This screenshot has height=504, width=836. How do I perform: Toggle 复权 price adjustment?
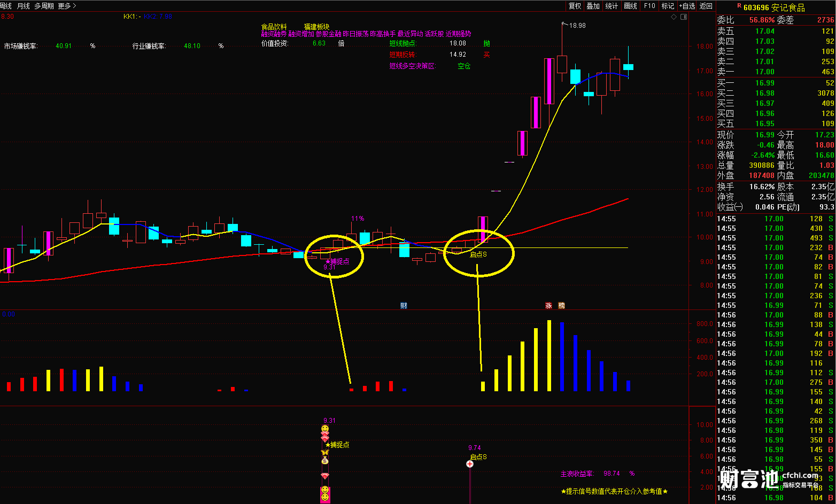575,6
